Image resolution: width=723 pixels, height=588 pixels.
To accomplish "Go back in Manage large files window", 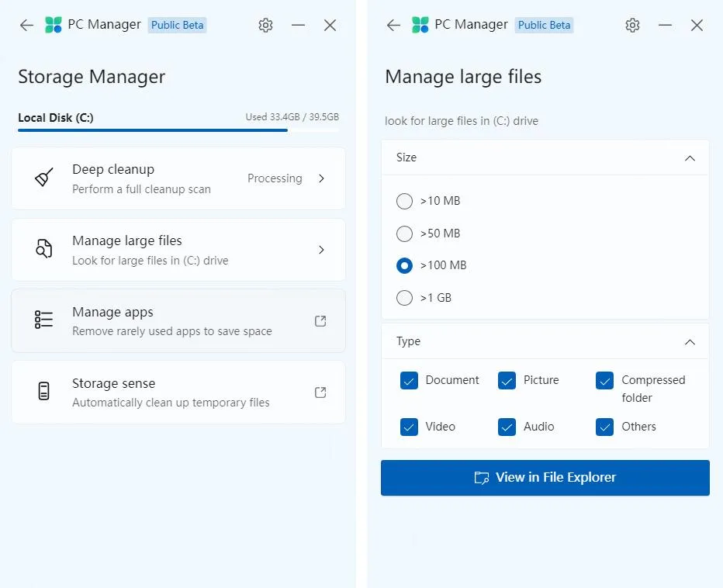I will point(393,25).
